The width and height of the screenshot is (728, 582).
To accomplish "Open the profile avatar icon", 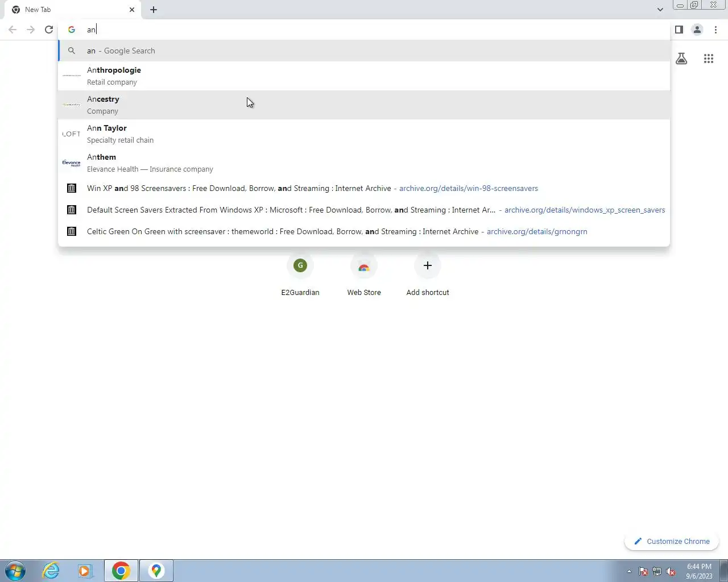I will click(x=697, y=30).
